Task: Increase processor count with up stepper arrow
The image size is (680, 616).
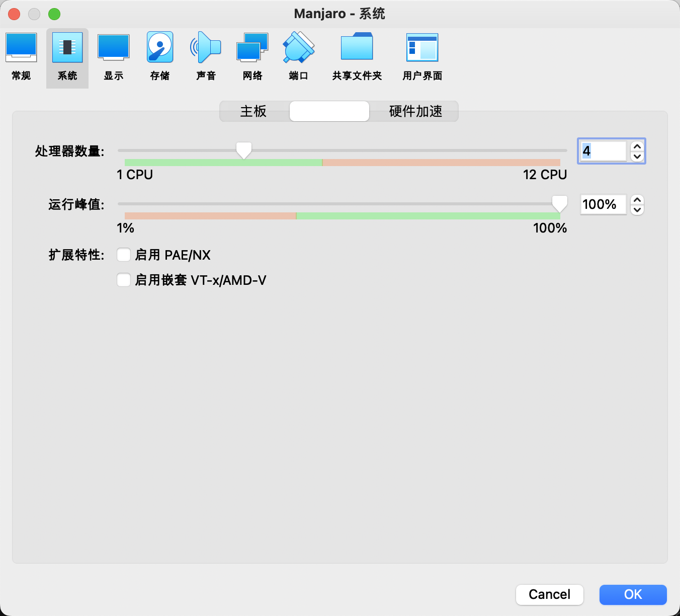Action: pos(637,146)
